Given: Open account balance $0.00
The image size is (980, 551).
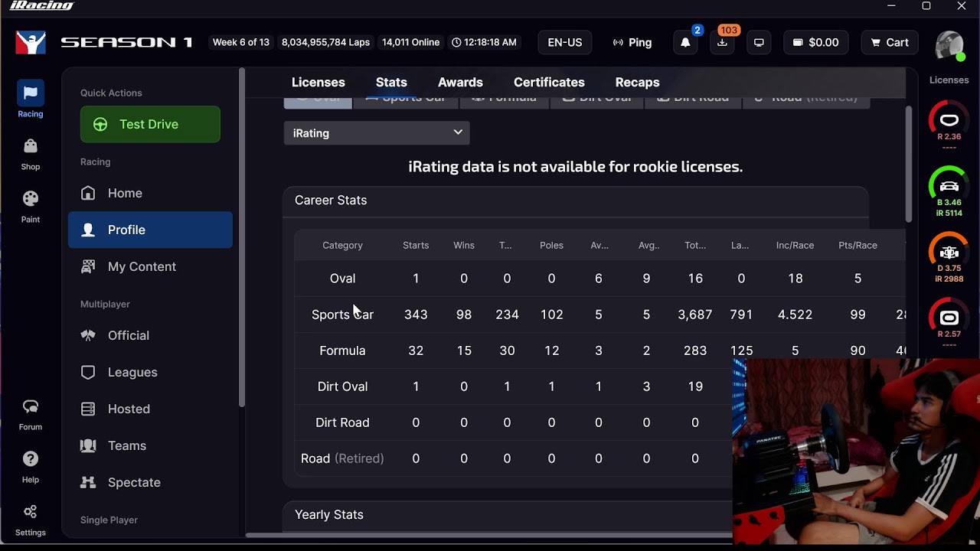Looking at the screenshot, I should point(815,43).
